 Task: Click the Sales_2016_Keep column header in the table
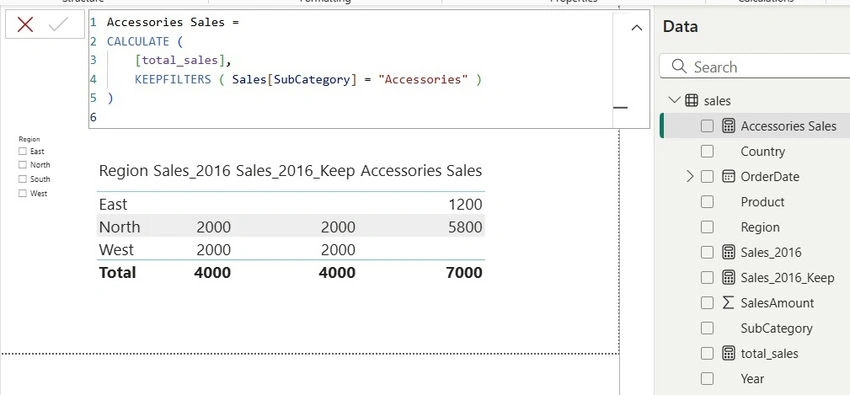coord(295,171)
